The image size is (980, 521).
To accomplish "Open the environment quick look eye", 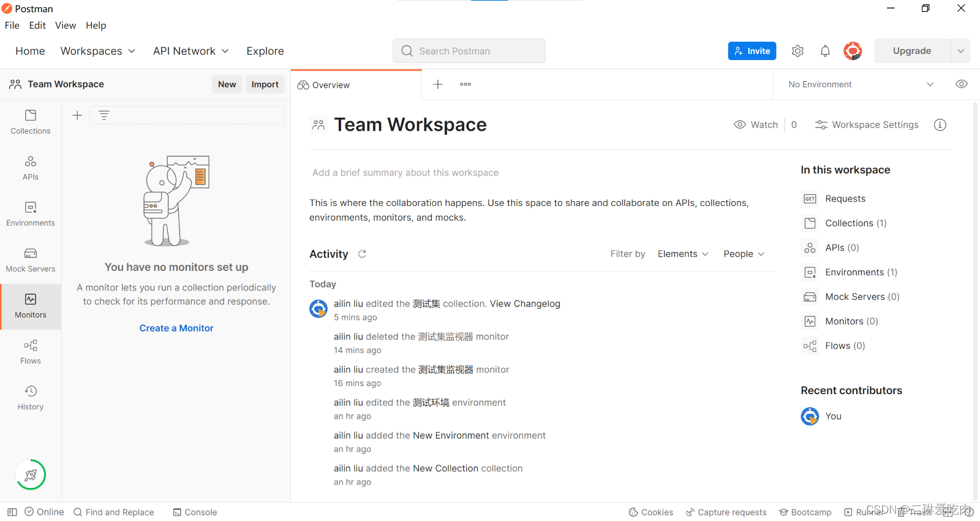I will pyautogui.click(x=962, y=84).
